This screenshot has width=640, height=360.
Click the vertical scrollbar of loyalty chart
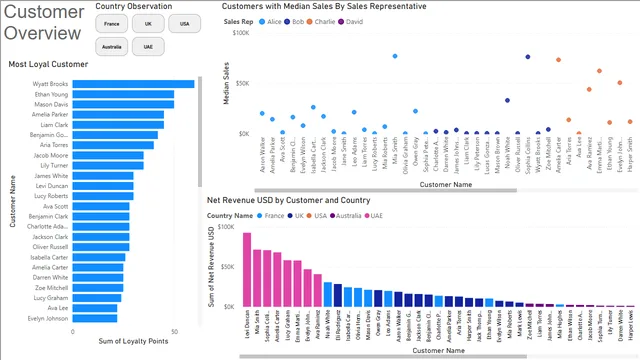(200, 131)
